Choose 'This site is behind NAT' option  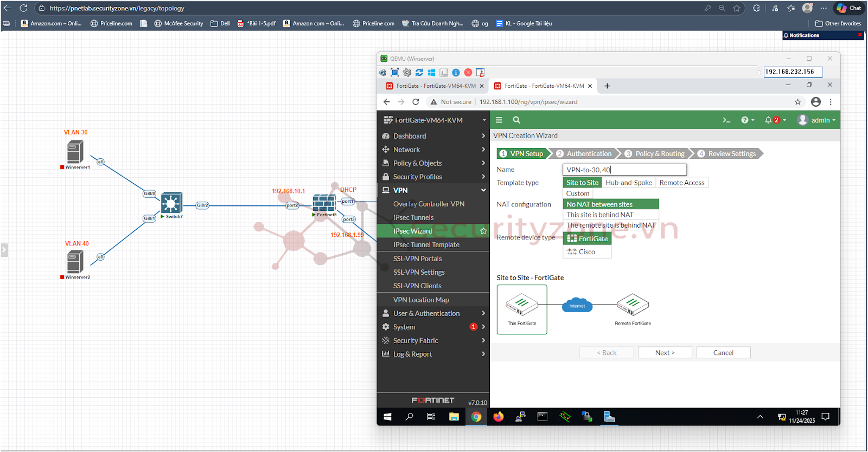(599, 215)
